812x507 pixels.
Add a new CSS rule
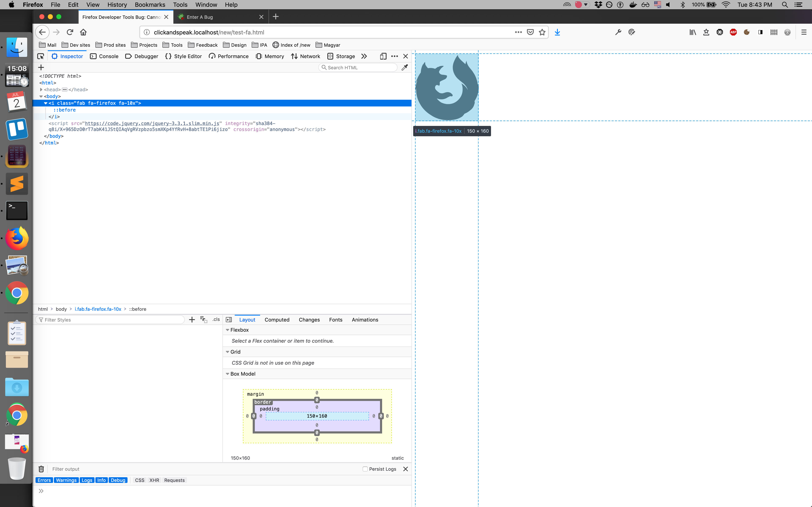click(192, 320)
